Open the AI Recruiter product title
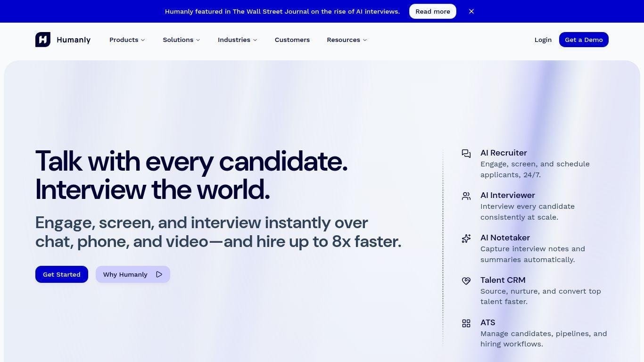This screenshot has width=644, height=362. point(504,153)
